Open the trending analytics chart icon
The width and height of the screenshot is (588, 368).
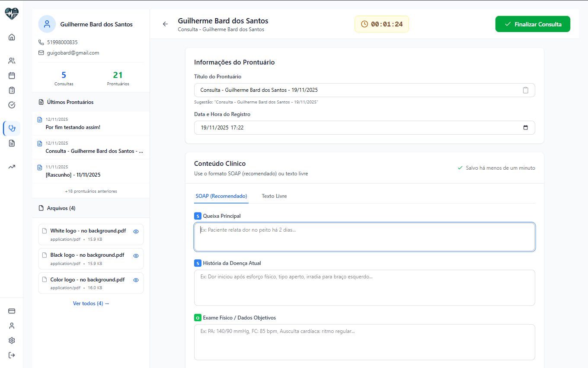tap(12, 167)
